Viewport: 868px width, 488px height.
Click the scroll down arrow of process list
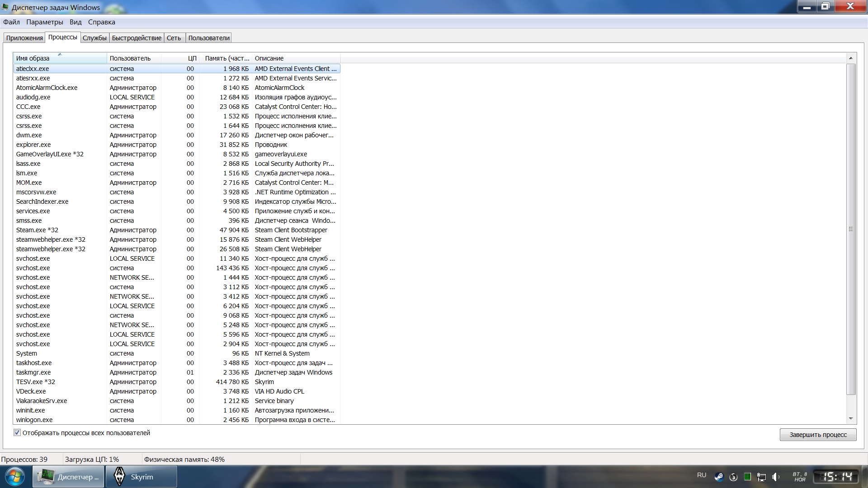pyautogui.click(x=850, y=419)
